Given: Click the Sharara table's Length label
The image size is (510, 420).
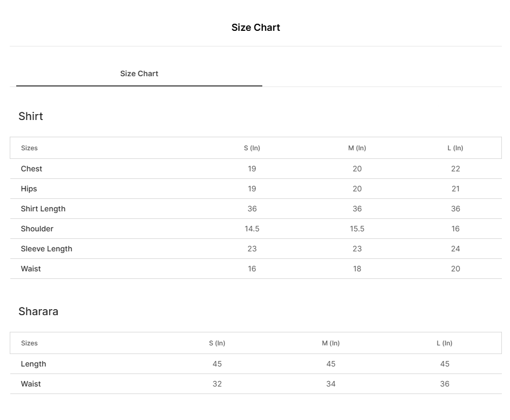Looking at the screenshot, I should click(x=34, y=364).
